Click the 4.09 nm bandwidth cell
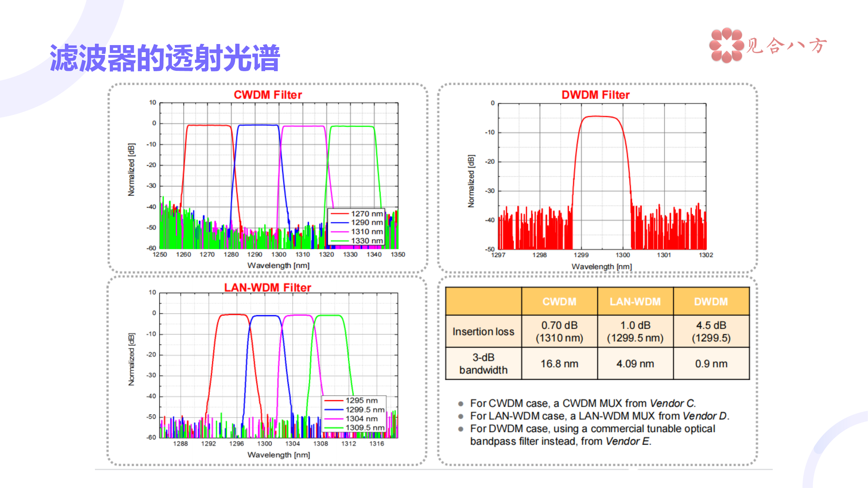Image resolution: width=868 pixels, height=488 pixels. (x=635, y=364)
